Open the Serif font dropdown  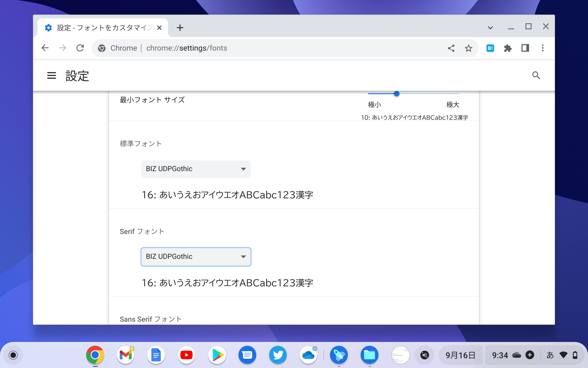(x=196, y=257)
